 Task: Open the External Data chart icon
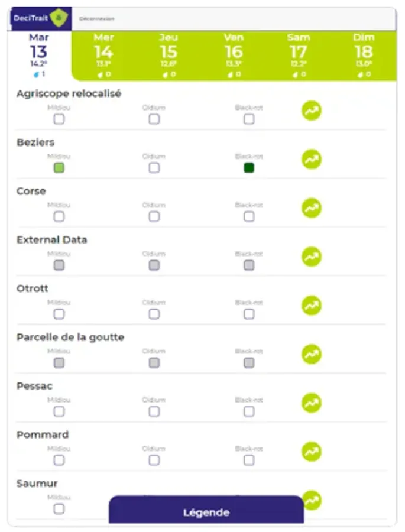click(312, 257)
